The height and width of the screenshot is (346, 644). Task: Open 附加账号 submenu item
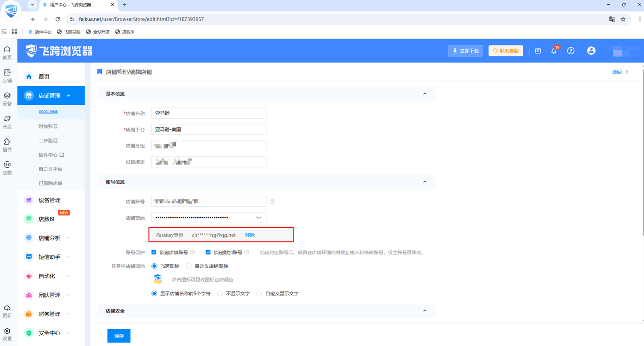pyautogui.click(x=48, y=126)
